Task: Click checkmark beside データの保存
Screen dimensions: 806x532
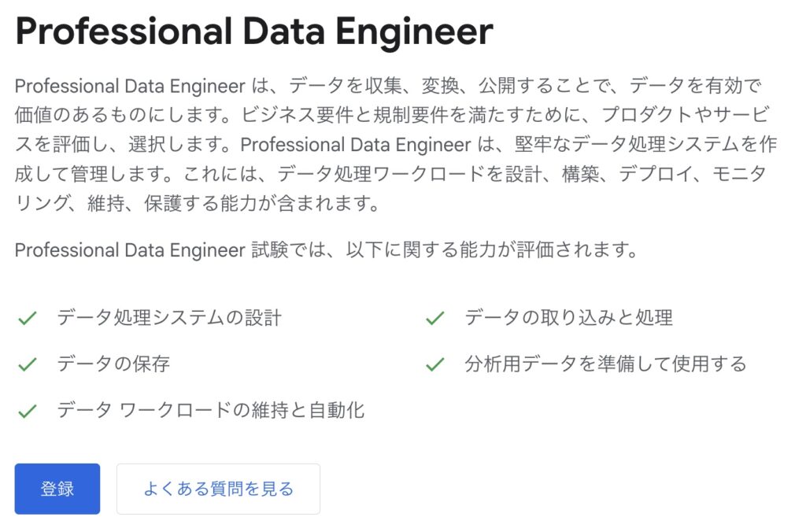Action: tap(28, 364)
